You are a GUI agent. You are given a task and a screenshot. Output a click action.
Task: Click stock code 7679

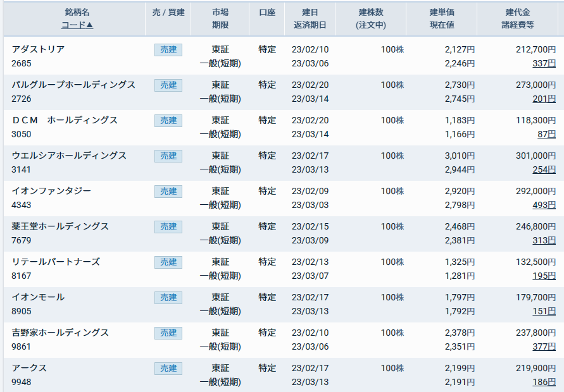pos(22,240)
